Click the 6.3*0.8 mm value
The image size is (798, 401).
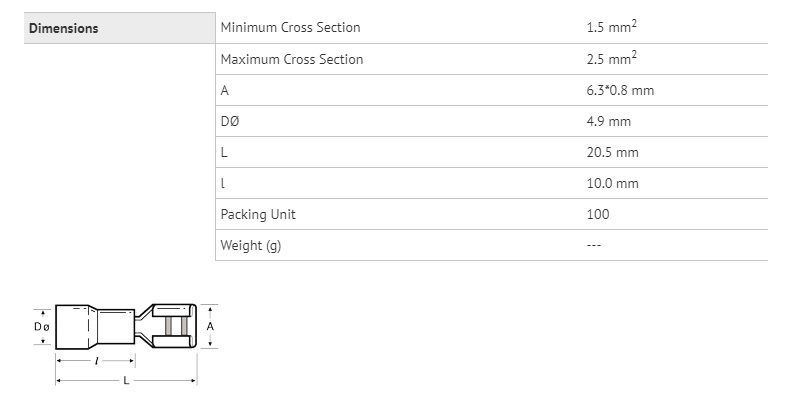[620, 91]
